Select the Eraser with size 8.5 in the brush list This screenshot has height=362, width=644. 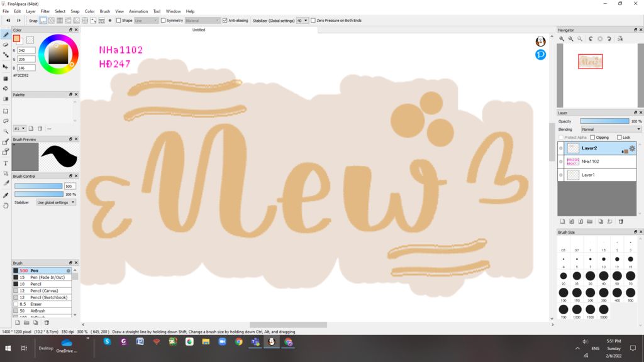coord(42,304)
